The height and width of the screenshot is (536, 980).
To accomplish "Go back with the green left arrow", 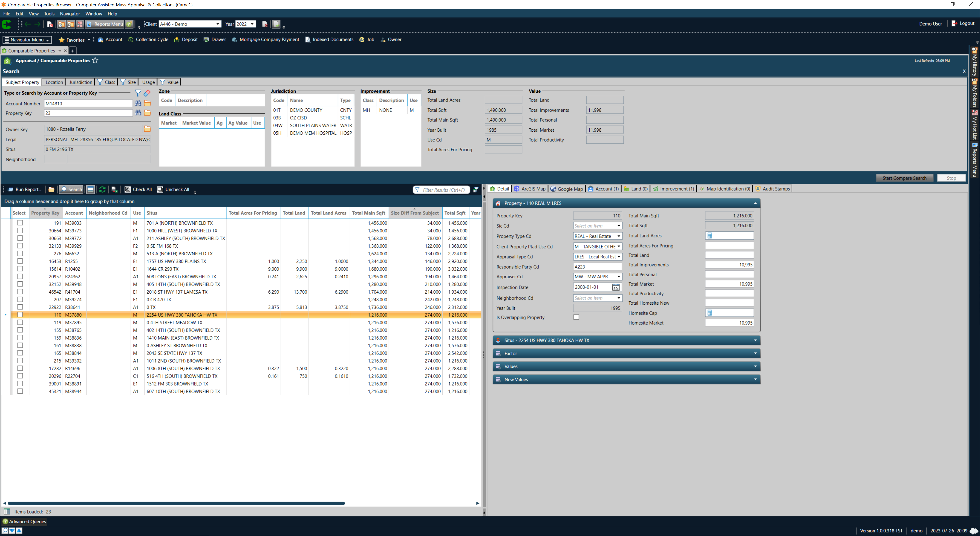I will point(28,24).
